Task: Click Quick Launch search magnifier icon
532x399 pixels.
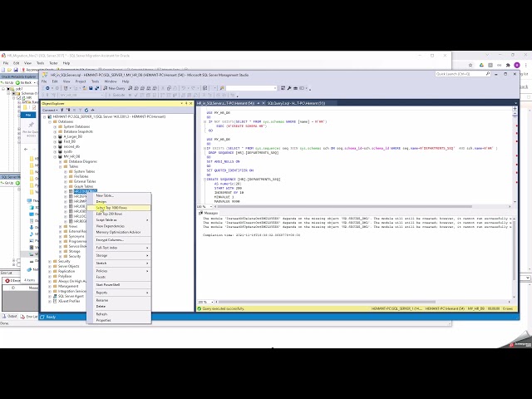Action: click(x=488, y=74)
